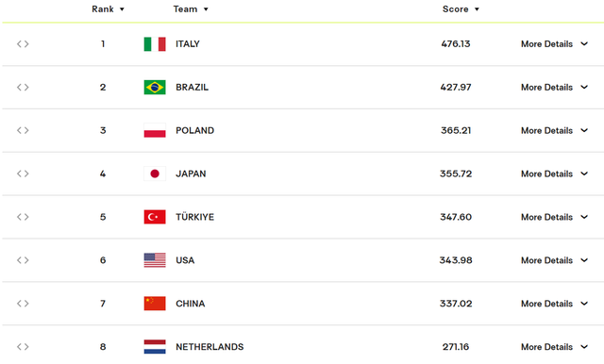Click the Italy flag icon
The width and height of the screenshot is (604, 364).
click(x=155, y=44)
